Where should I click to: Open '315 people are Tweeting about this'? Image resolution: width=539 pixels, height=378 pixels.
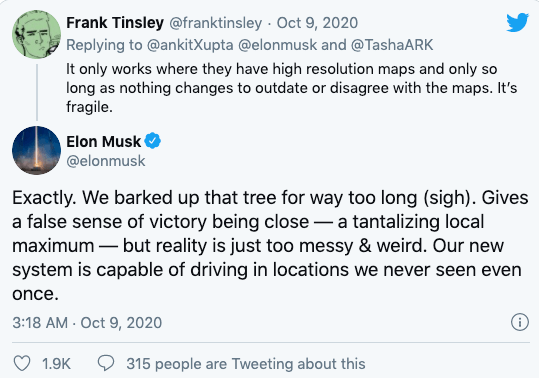tap(246, 364)
